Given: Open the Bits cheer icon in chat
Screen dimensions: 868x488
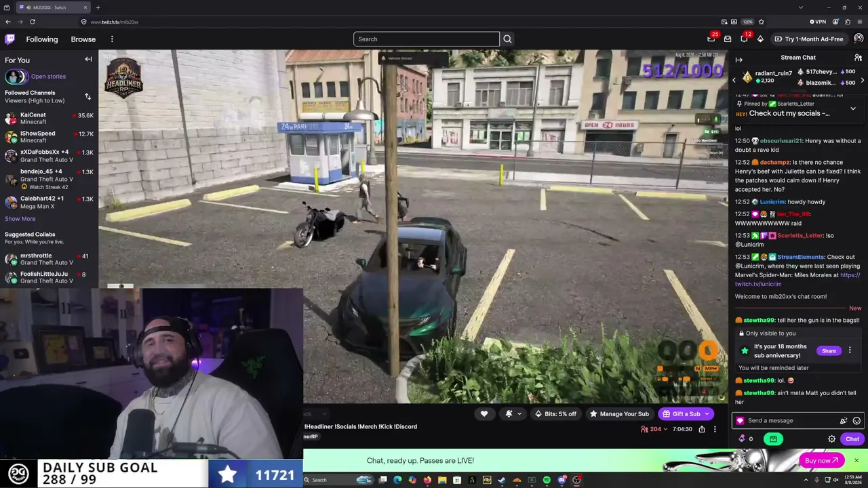Looking at the screenshot, I should click(844, 421).
